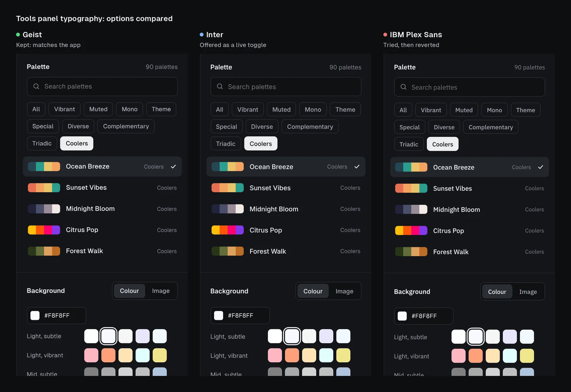Toggle the Mono filter chip in IBM Plex Sans panel
571x392 pixels.
coord(495,110)
